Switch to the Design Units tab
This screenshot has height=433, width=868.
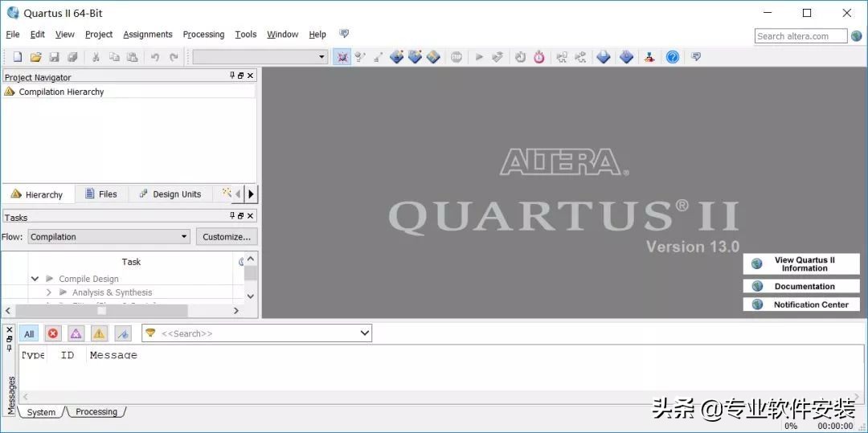click(170, 194)
